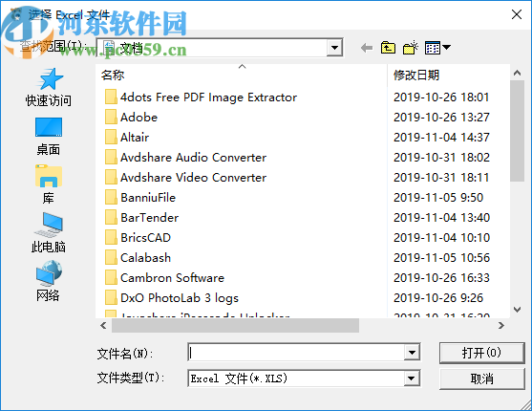Open 快速访问 in the sidebar
Viewport: 532px width, 411px height.
[x=49, y=87]
